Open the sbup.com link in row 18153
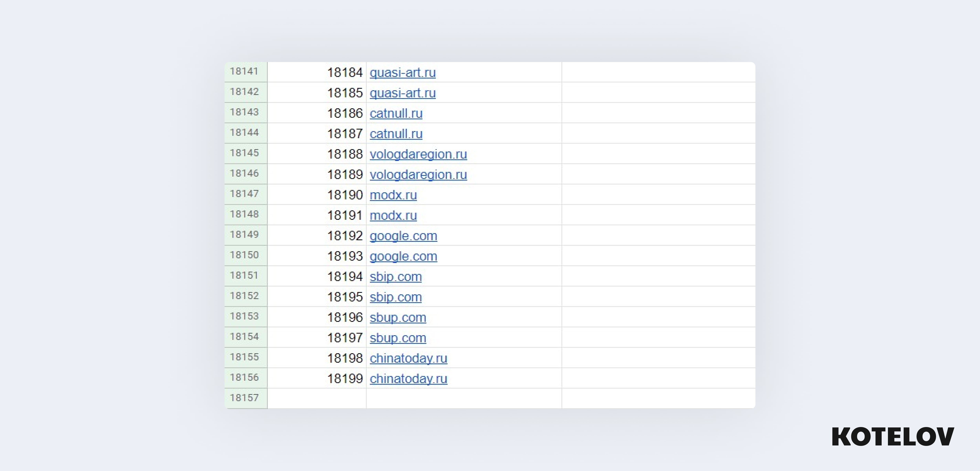The height and width of the screenshot is (471, 980). [398, 317]
